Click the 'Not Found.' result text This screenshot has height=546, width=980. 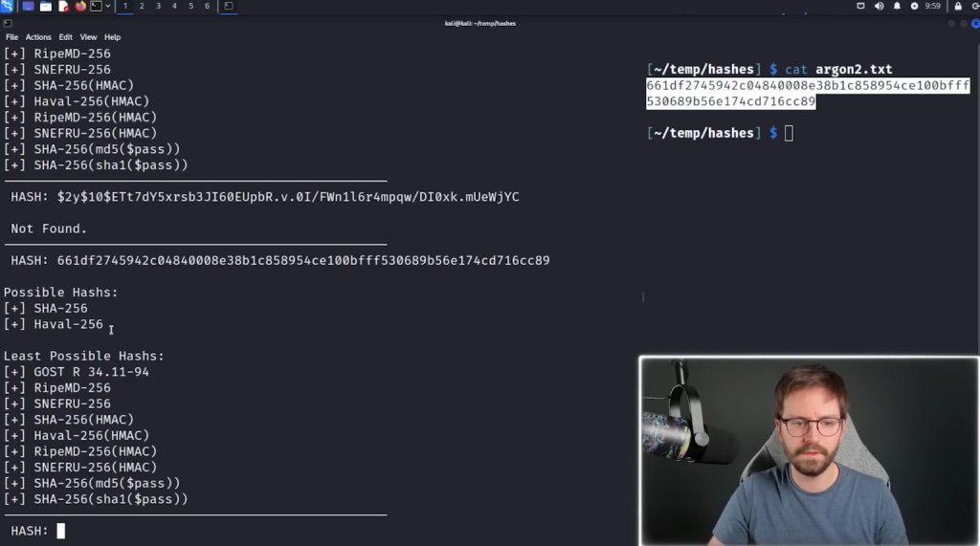tap(49, 229)
